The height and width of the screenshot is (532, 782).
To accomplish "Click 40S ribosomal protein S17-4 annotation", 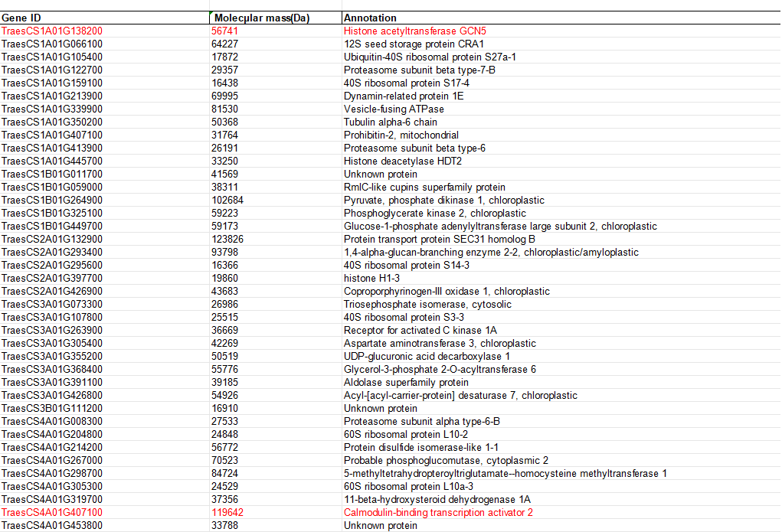I will 407,83.
